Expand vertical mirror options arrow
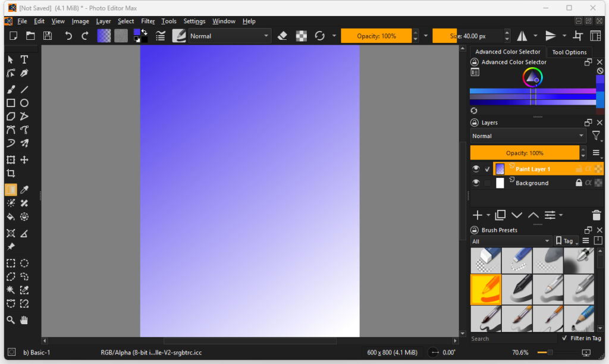 point(564,36)
